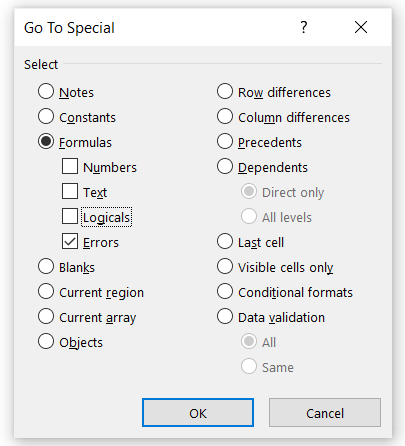Pick Visible cells only option
The image size is (405, 446).
pos(225,266)
